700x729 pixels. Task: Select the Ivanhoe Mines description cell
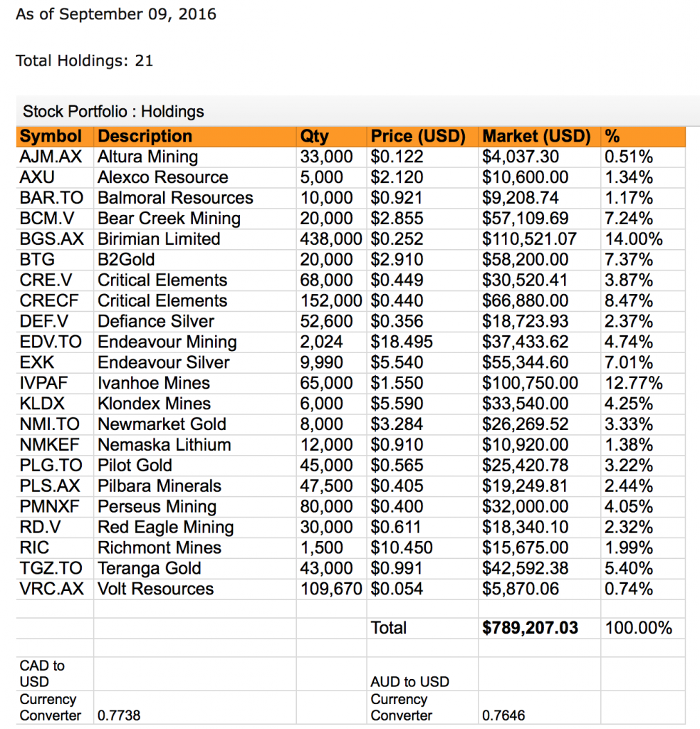point(154,384)
